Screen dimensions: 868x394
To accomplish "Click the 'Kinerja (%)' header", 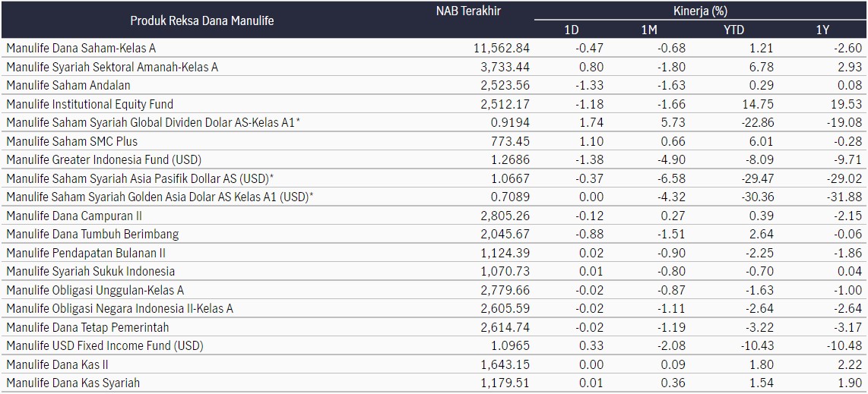I will click(700, 11).
